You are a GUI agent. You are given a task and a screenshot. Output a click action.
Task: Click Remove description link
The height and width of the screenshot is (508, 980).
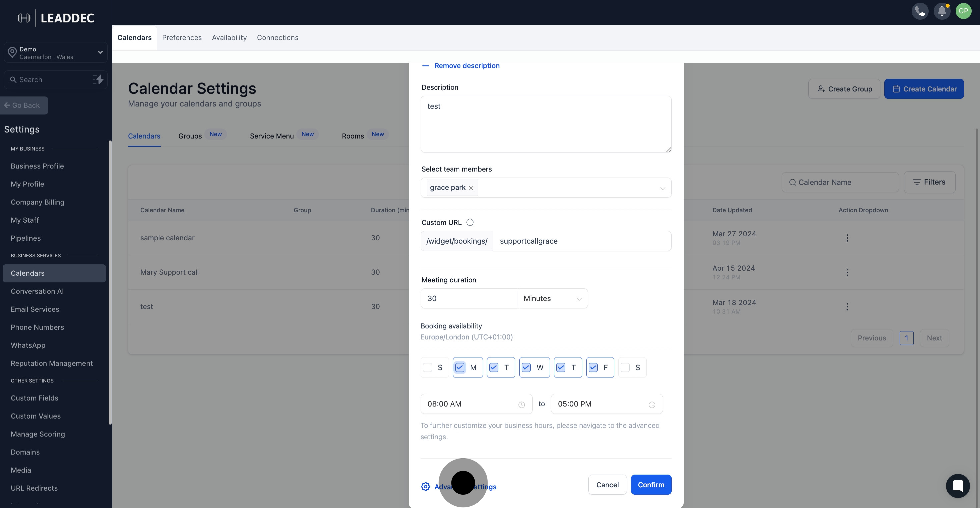[466, 65]
